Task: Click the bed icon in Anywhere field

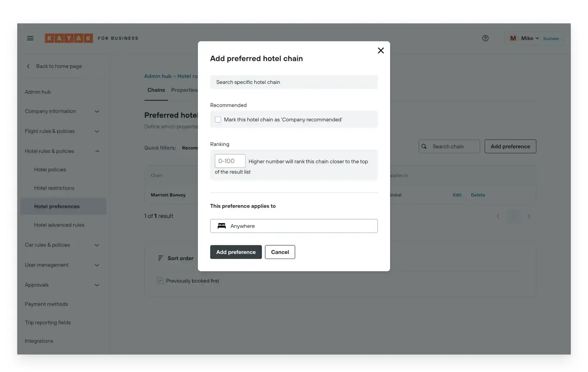Action: 222,226
